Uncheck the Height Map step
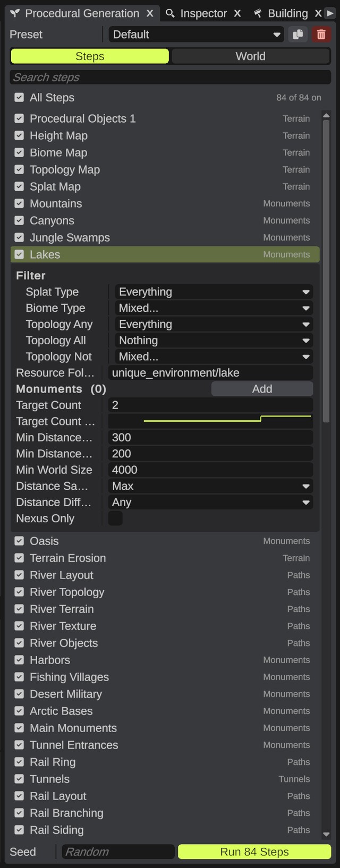340x868 pixels. tap(19, 135)
